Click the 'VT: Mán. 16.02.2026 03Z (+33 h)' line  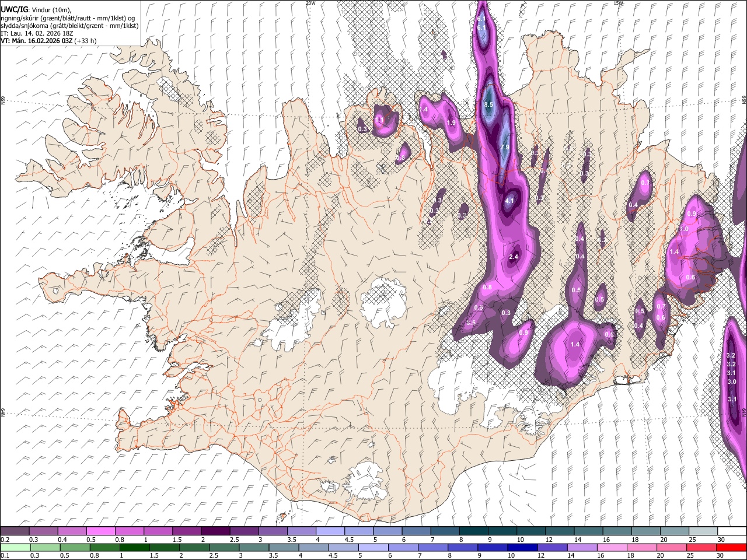[48, 41]
